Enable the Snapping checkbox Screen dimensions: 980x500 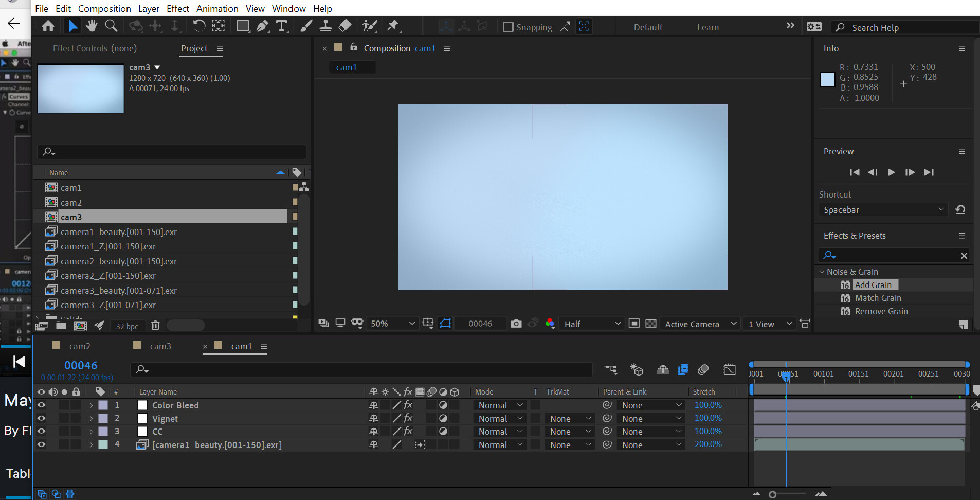click(508, 27)
